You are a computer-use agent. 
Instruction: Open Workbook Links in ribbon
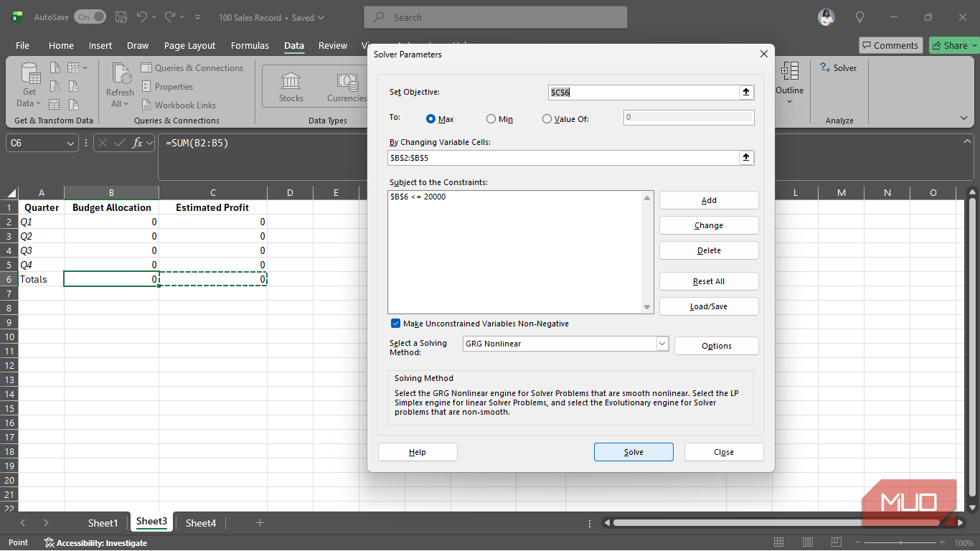pyautogui.click(x=178, y=105)
